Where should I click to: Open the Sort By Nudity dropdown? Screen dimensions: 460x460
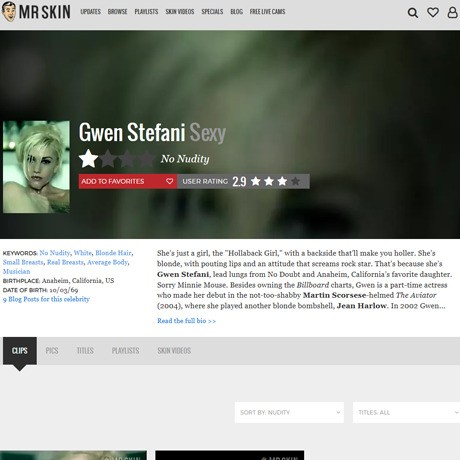[x=289, y=412]
